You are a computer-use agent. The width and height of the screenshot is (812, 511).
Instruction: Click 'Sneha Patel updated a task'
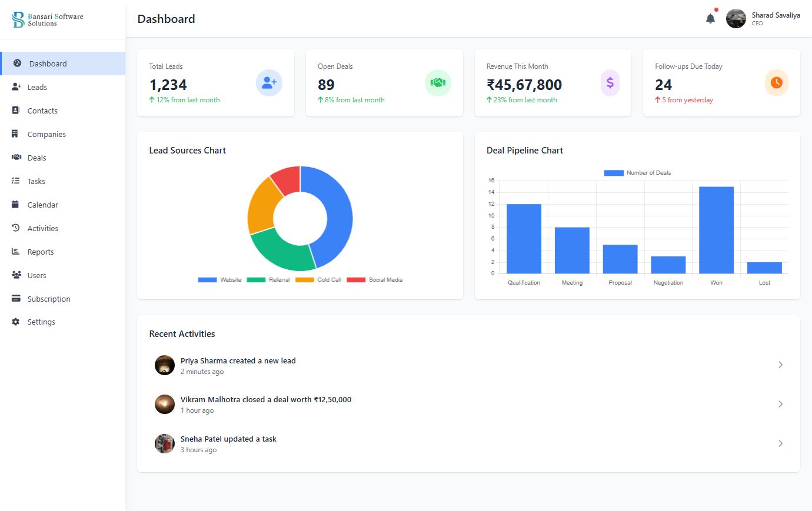[x=228, y=439]
